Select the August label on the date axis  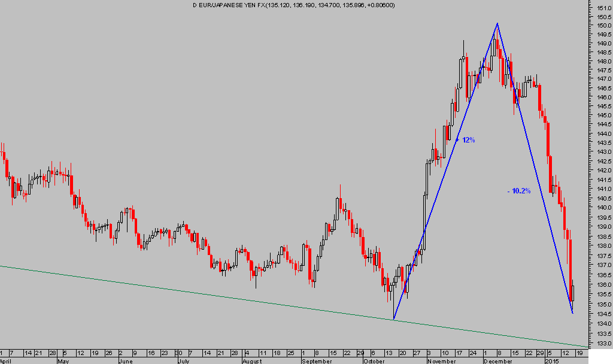[253, 361]
